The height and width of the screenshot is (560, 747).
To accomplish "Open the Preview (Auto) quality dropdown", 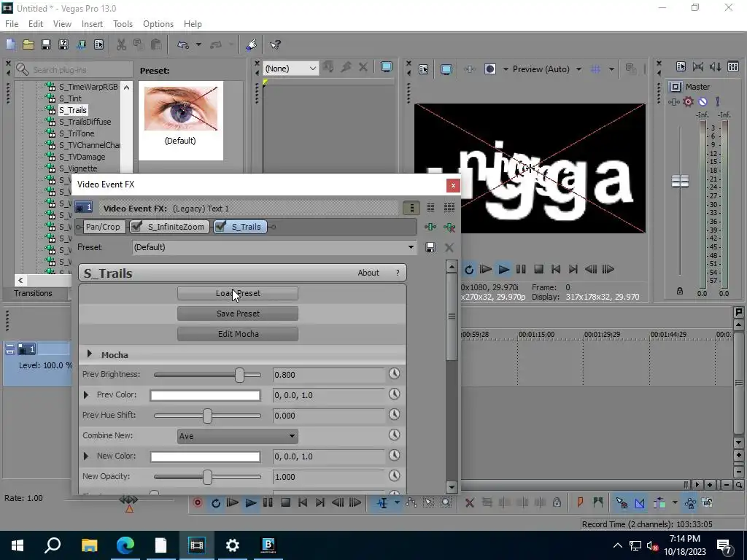I will point(578,69).
